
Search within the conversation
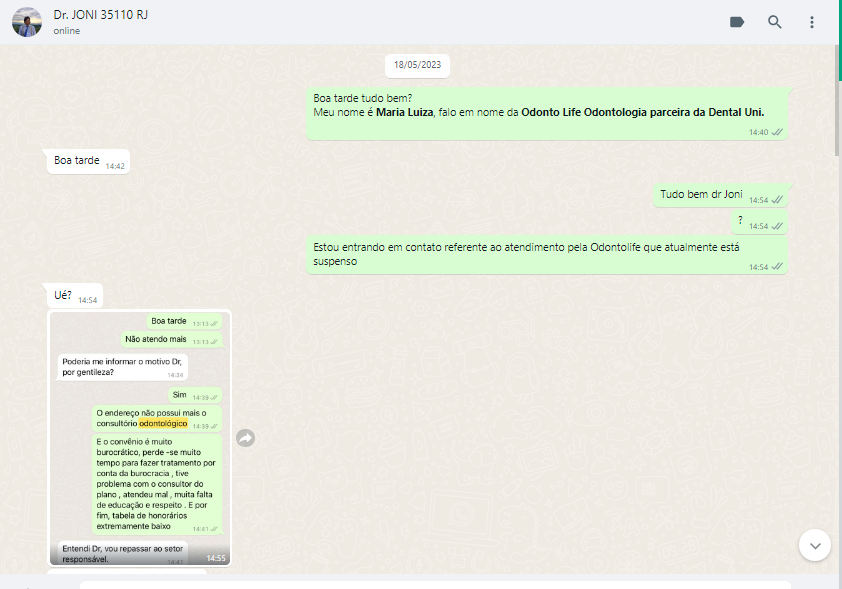click(x=774, y=22)
